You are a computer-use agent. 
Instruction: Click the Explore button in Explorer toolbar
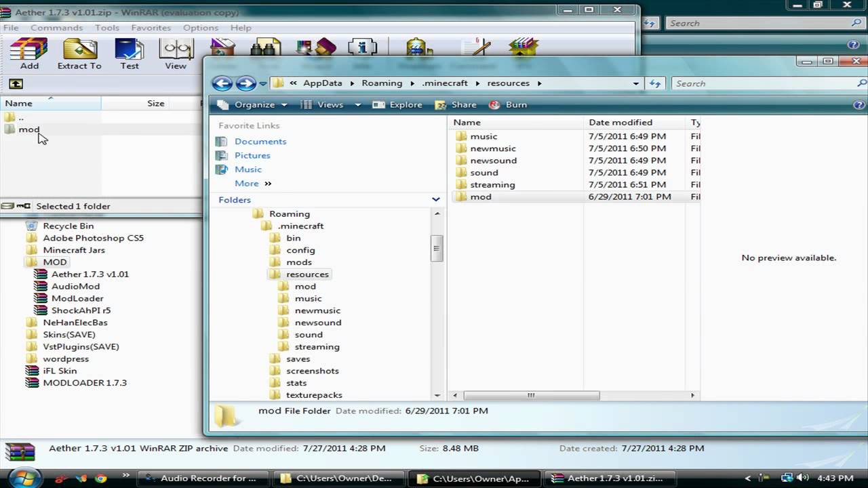(x=397, y=105)
